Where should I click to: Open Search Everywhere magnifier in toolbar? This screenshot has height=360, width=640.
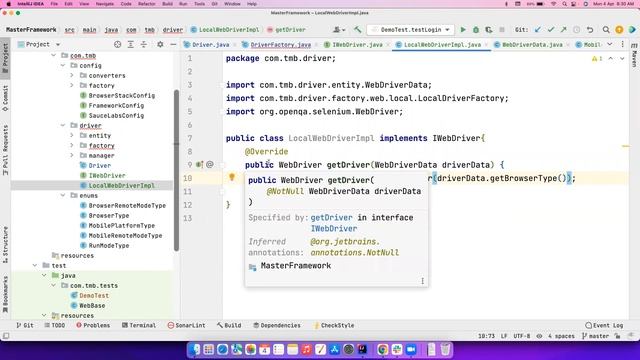point(606,30)
